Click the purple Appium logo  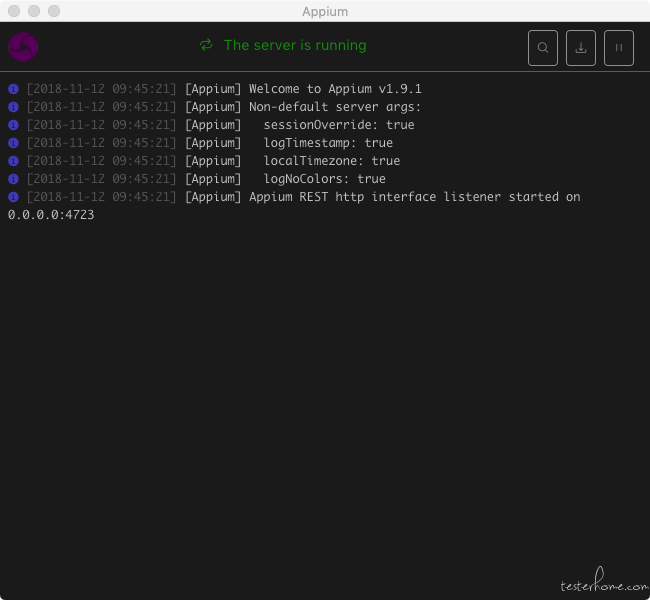pyautogui.click(x=23, y=47)
